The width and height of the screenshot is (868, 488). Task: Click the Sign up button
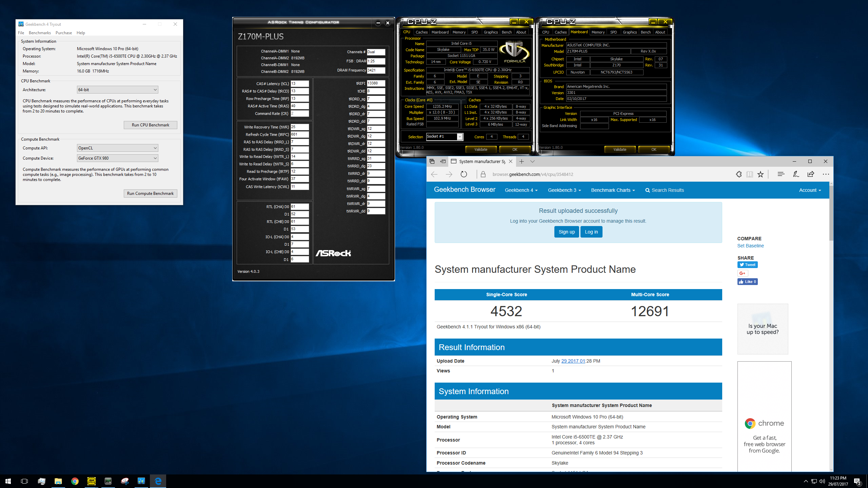(567, 232)
